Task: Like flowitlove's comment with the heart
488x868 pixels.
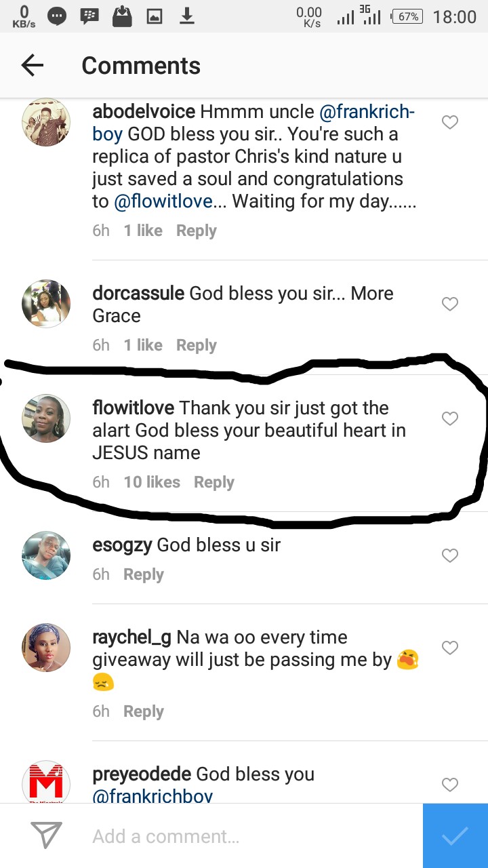Action: point(450,419)
